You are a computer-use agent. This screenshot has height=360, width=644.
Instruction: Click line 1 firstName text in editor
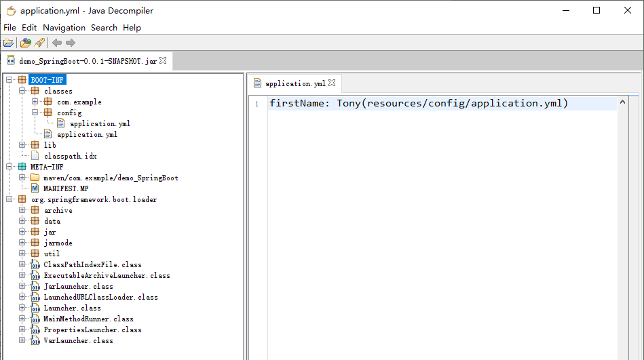418,103
